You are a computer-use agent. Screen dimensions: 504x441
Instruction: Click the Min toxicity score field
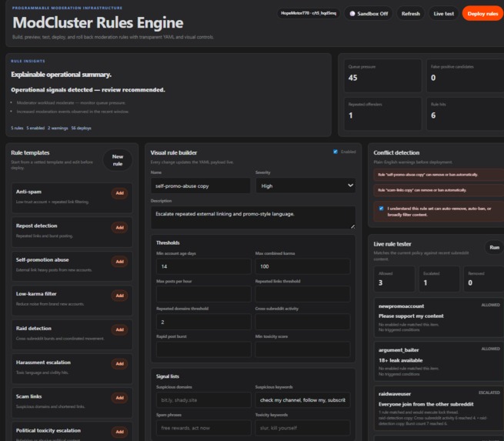coord(303,349)
